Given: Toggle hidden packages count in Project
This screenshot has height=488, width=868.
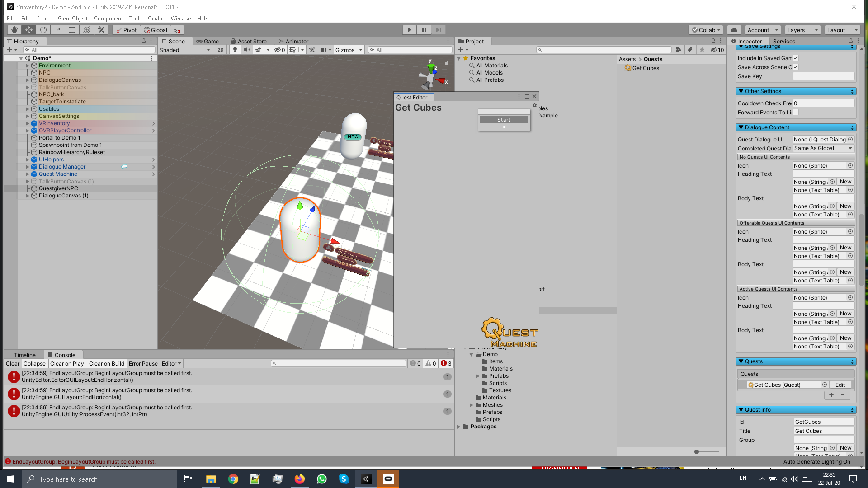Looking at the screenshot, I should (x=717, y=50).
